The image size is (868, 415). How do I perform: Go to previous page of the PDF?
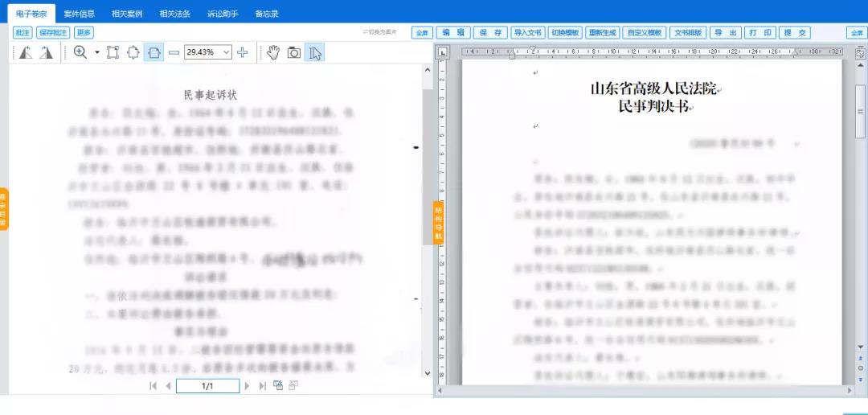pos(168,386)
